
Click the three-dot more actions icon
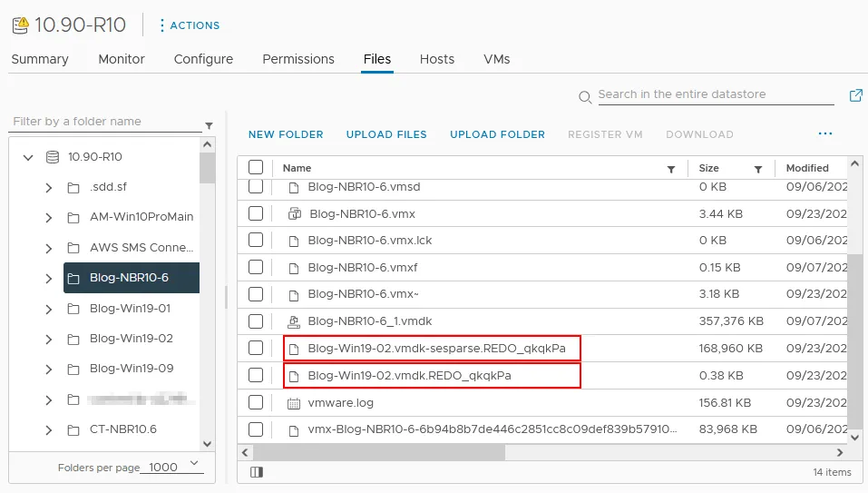tap(824, 133)
